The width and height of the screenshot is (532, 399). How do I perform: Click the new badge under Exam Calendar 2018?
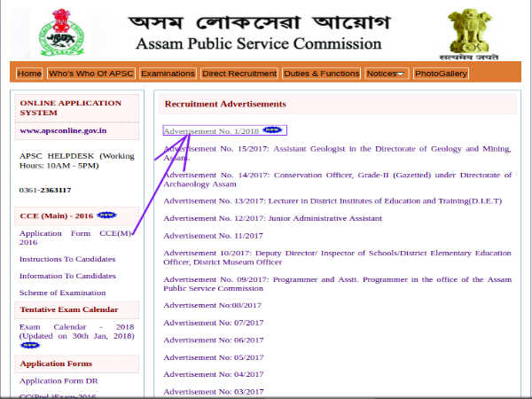[30, 345]
